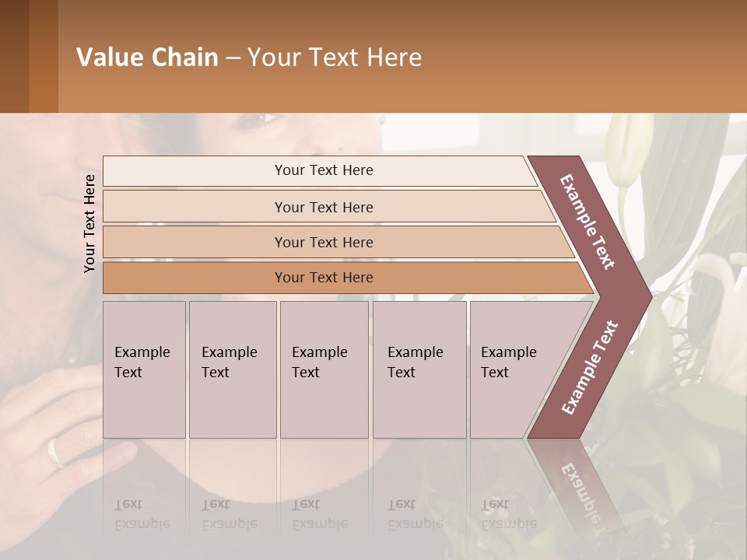Click the vertical rotated "Your Text Here" label
The image size is (747, 560).
click(89, 223)
